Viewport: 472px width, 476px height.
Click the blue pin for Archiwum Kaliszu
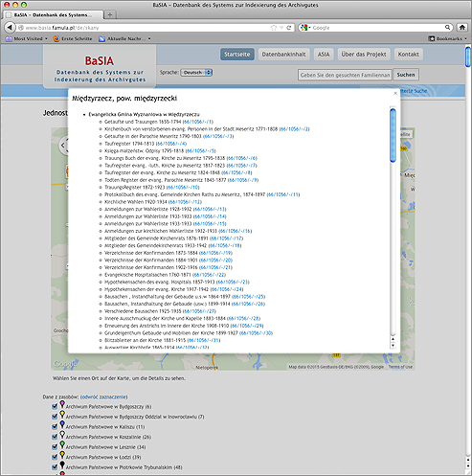(62, 424)
